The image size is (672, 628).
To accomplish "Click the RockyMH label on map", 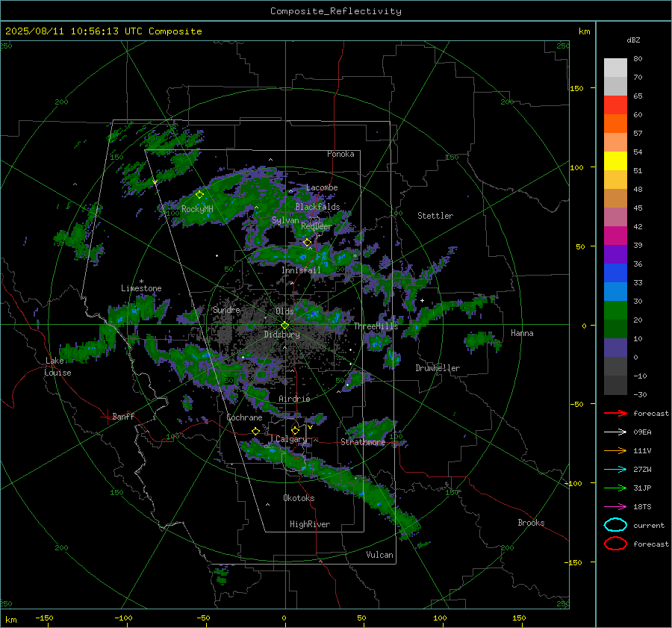I will coord(197,209).
